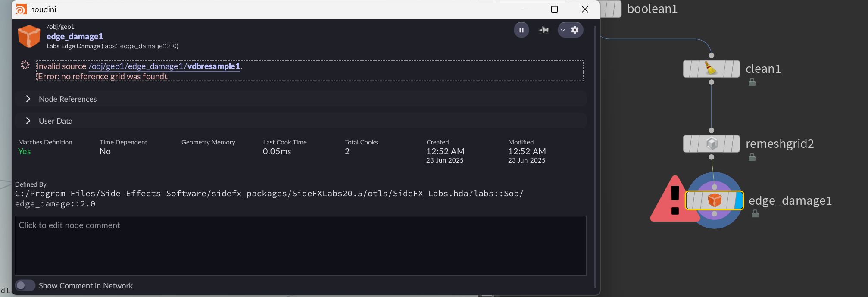Pause cooking with the pause button

tap(521, 30)
